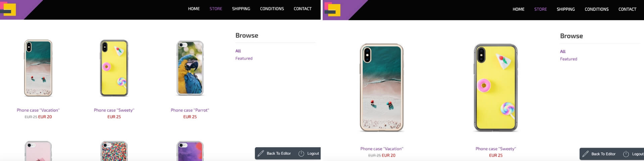Click the power icon in right editor bar
The width and height of the screenshot is (644, 161).
point(626,154)
